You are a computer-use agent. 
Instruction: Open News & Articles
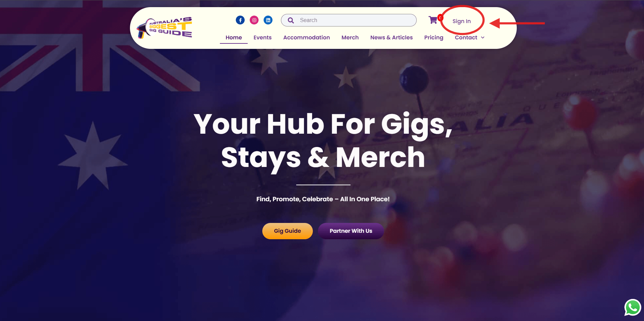tap(392, 38)
